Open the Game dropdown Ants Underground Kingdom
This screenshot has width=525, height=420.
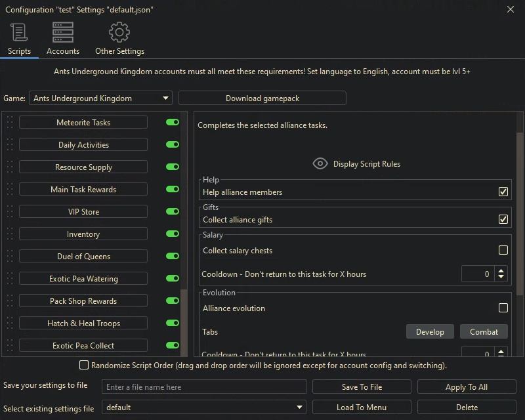coord(100,98)
